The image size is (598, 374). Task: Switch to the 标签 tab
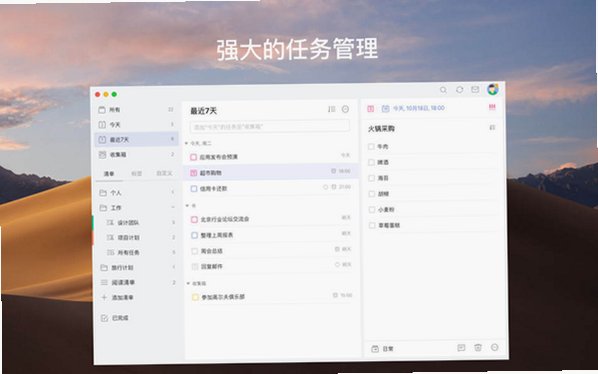(137, 173)
